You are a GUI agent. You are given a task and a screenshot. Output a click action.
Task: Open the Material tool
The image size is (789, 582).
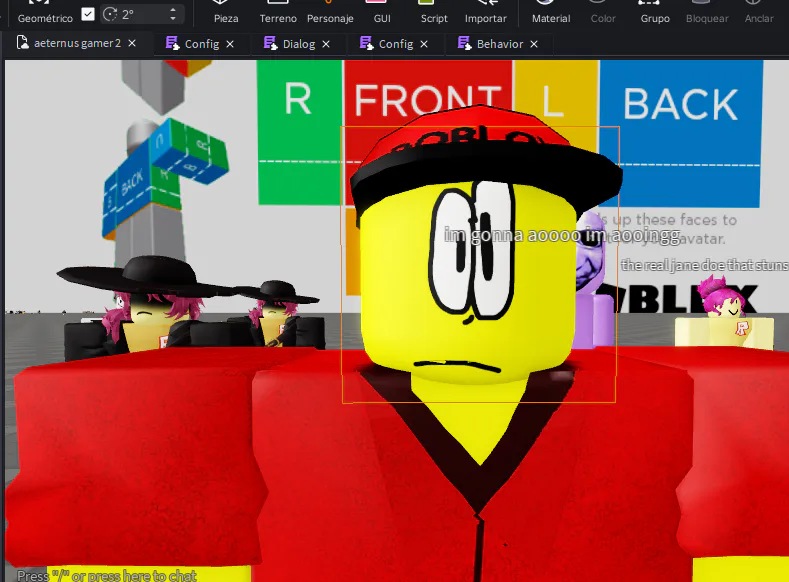(x=551, y=12)
